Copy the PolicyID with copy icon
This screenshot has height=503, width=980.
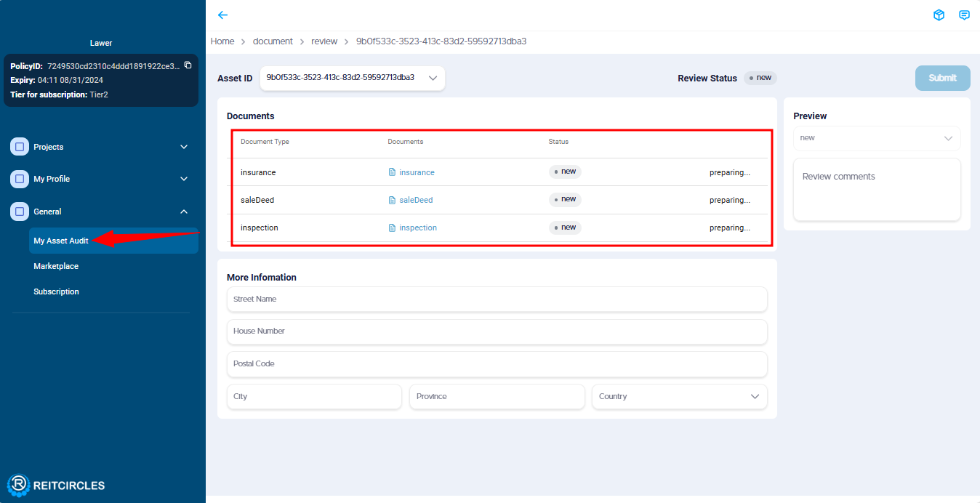pos(188,65)
